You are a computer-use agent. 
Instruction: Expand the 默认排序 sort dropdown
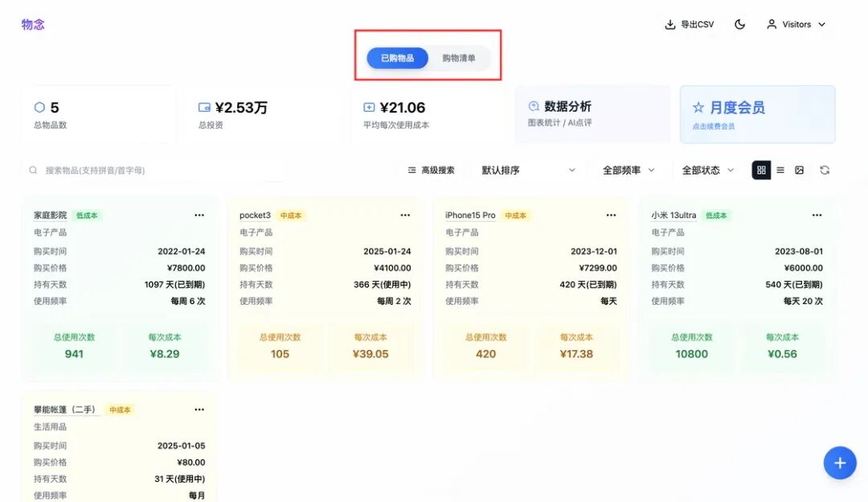point(528,170)
